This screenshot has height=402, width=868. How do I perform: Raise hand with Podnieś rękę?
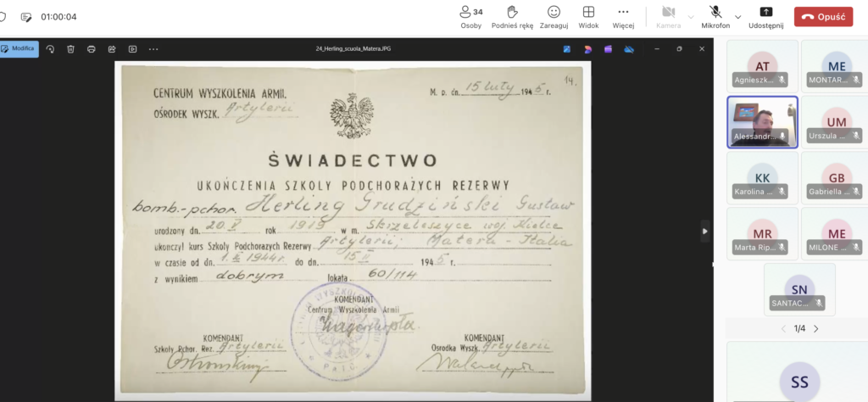[x=512, y=16]
